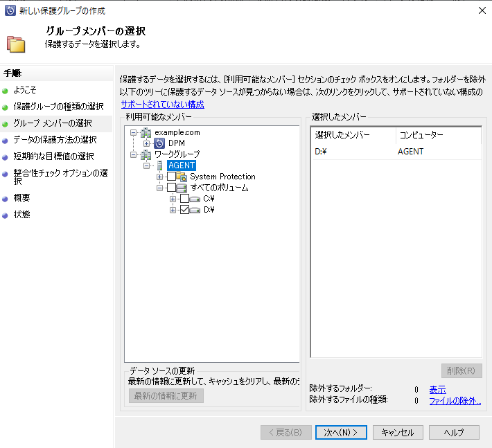Click the 次へ(N) > button
The image size is (492, 448).
coord(341,433)
